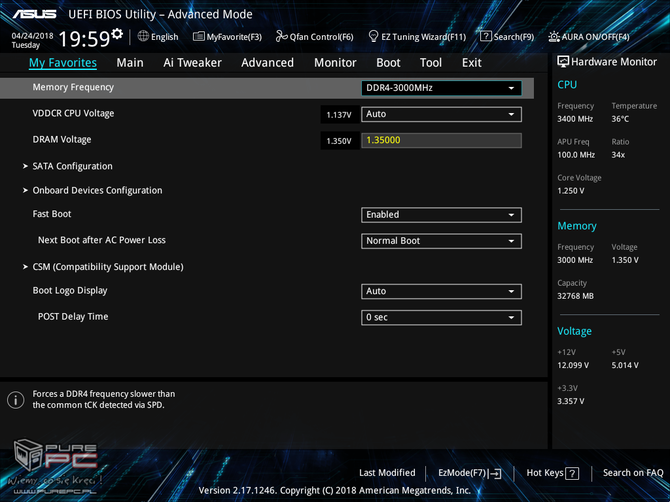Image resolution: width=670 pixels, height=502 pixels.
Task: Click memory capacity 32768 MB value
Action: (575, 296)
